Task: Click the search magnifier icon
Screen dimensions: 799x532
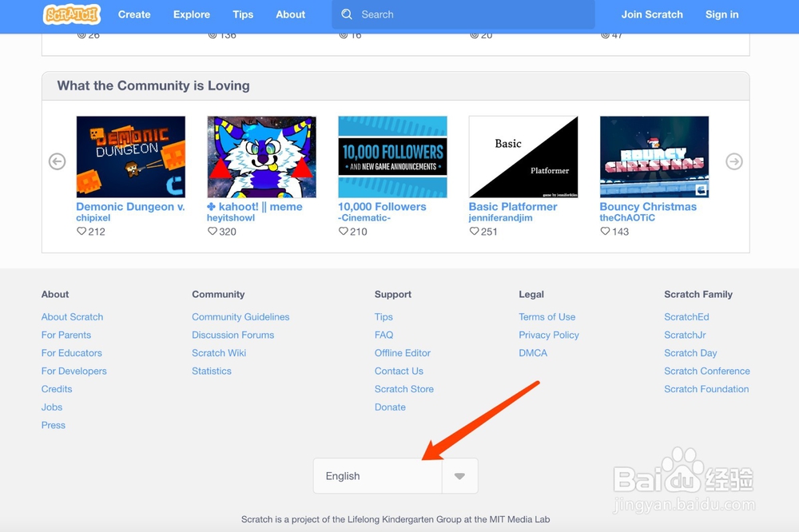Action: 347,14
